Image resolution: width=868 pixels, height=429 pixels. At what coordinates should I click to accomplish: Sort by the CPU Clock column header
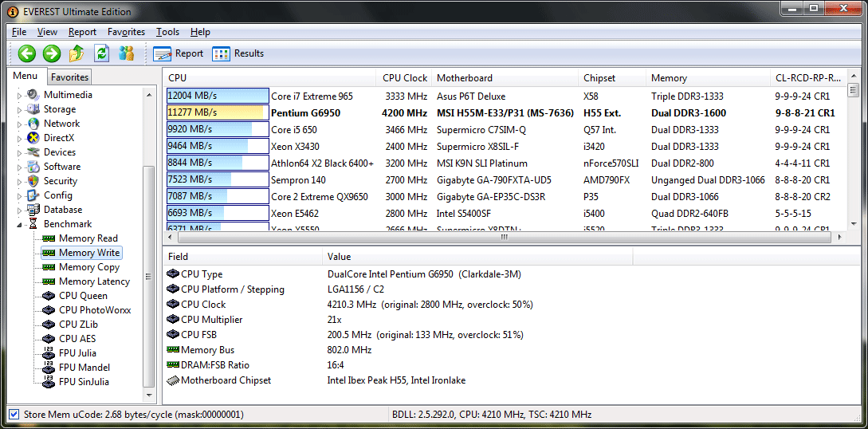tap(405, 78)
